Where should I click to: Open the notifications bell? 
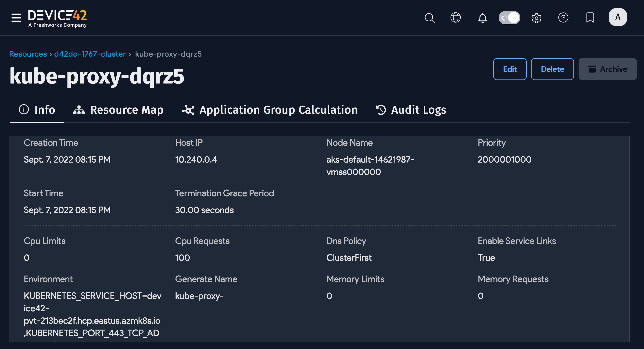[482, 18]
